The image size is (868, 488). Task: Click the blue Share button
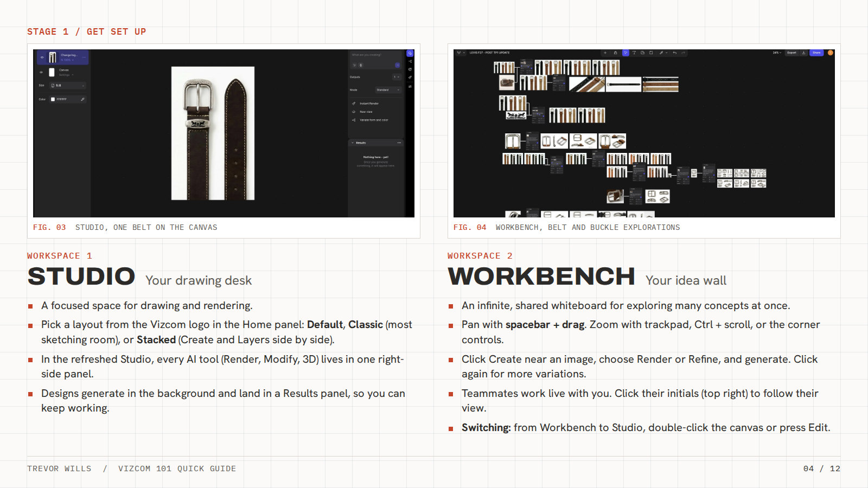816,53
